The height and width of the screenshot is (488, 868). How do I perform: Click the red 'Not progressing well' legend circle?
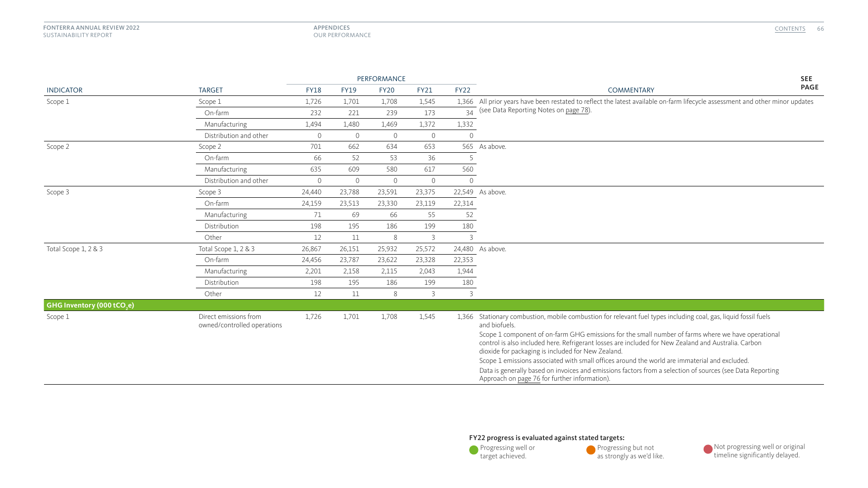(708, 449)
